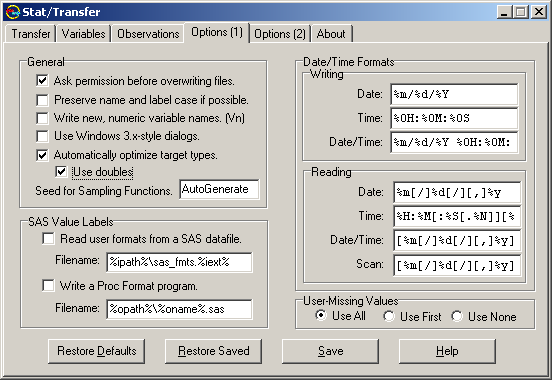Check Write new, numeric variable names
The height and width of the screenshot is (380, 552).
click(x=42, y=118)
